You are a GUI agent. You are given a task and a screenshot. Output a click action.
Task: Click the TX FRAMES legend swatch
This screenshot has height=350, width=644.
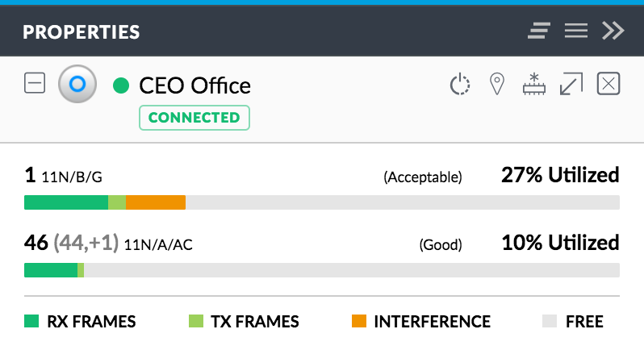[196, 321]
